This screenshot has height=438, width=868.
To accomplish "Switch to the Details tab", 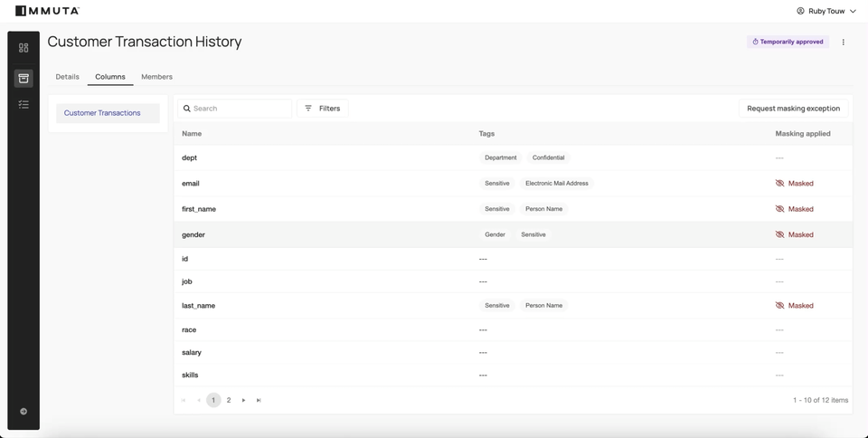I will pyautogui.click(x=67, y=77).
